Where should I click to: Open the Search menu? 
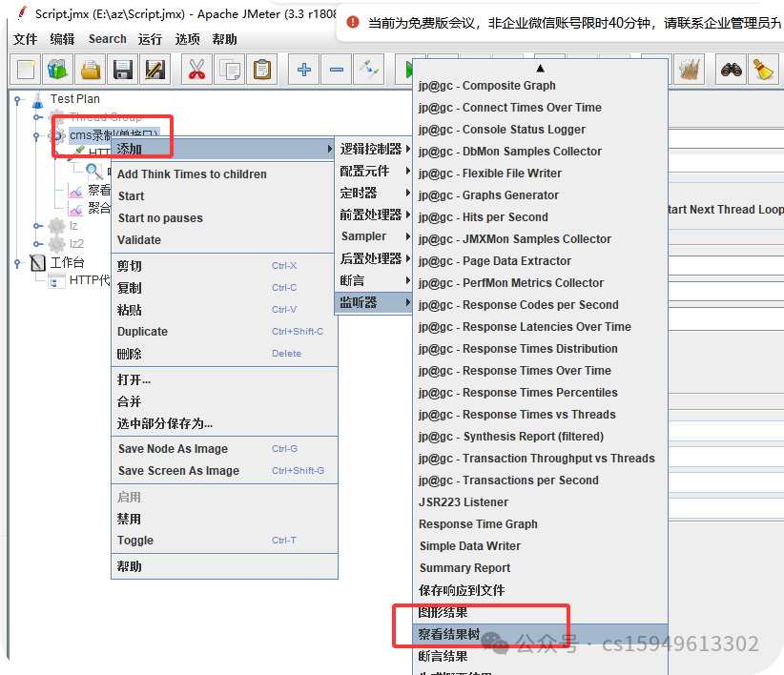pos(108,39)
